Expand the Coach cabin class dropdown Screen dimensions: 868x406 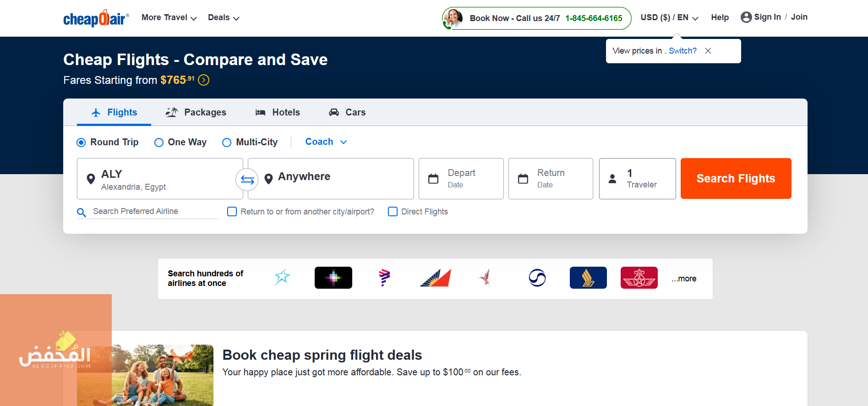(326, 142)
